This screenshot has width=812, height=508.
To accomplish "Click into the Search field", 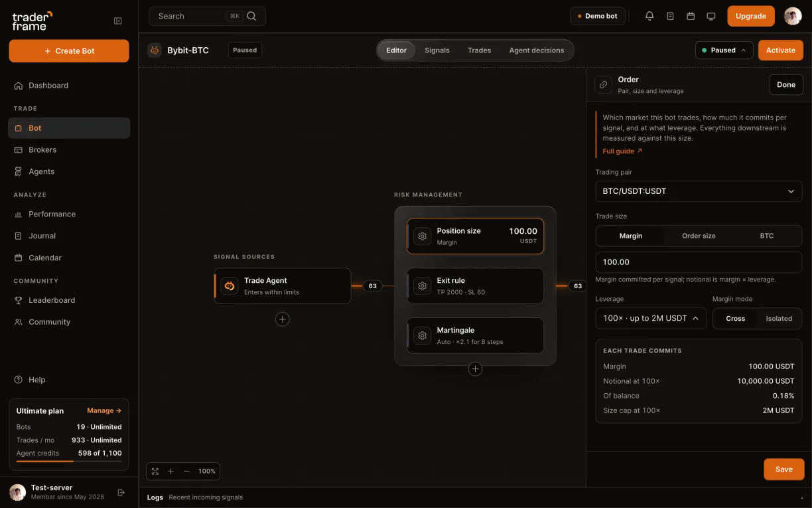I will point(208,16).
